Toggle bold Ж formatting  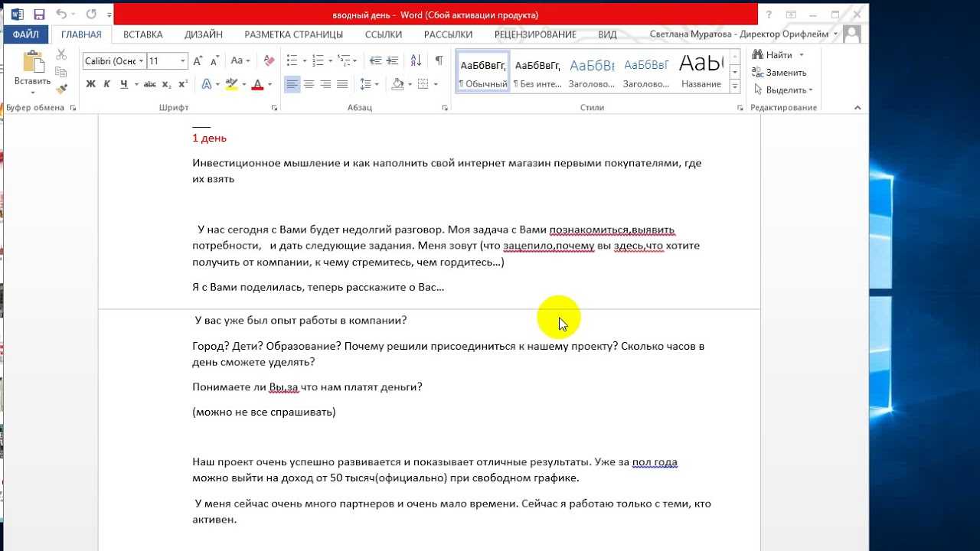click(90, 84)
